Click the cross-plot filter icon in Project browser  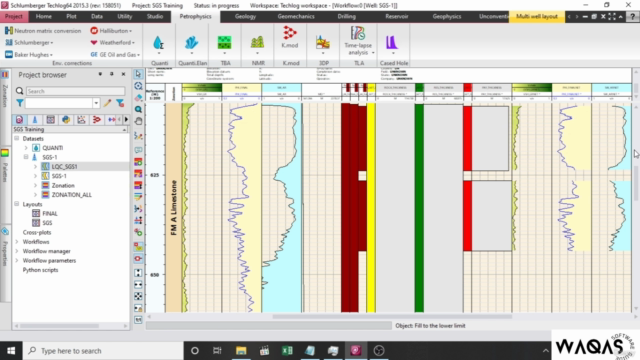pyautogui.click(x=81, y=120)
